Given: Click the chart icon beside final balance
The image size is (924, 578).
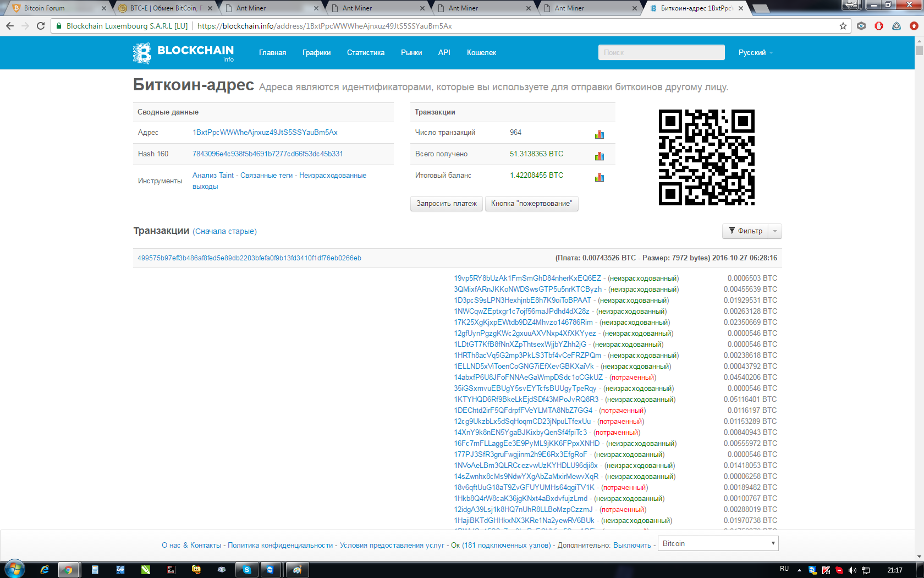Looking at the screenshot, I should coord(599,178).
